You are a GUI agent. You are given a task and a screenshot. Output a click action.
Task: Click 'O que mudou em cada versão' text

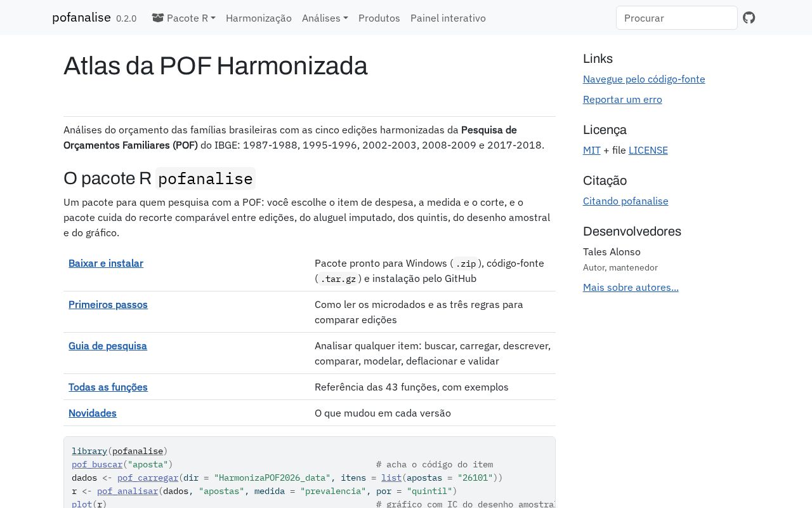(383, 413)
